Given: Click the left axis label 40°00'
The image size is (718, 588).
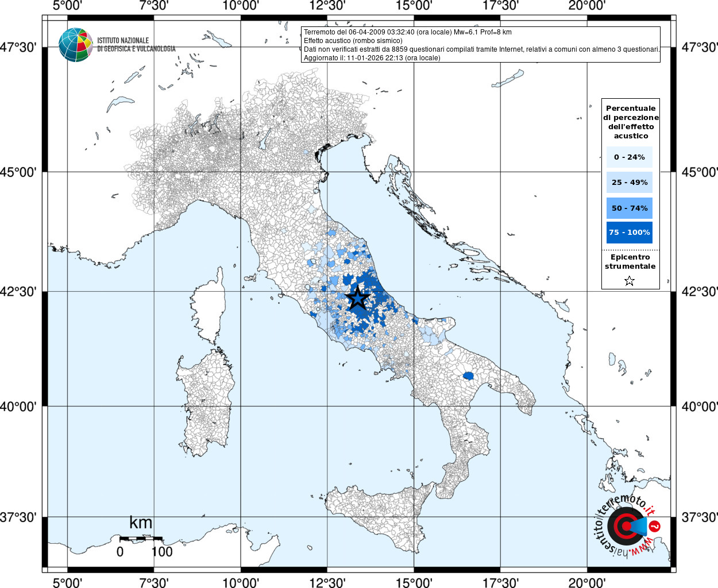Looking at the screenshot, I should [18, 407].
